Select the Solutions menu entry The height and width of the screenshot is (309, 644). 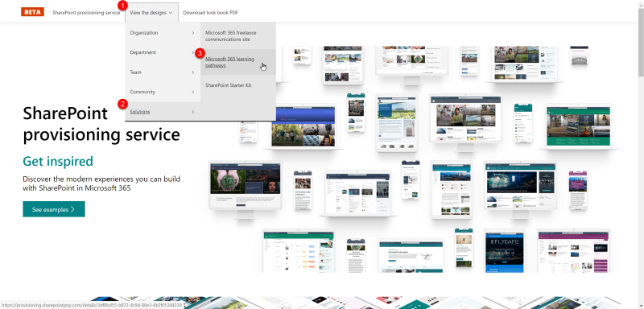coord(163,112)
